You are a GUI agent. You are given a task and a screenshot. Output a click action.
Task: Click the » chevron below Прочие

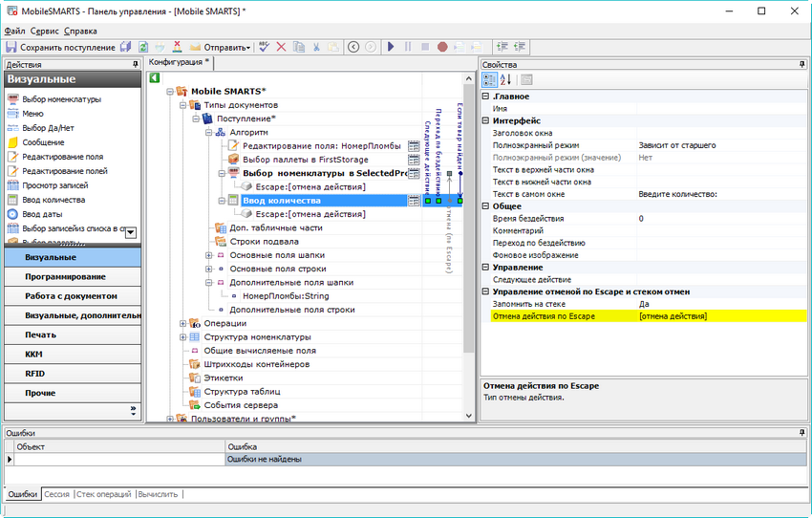pos(134,411)
